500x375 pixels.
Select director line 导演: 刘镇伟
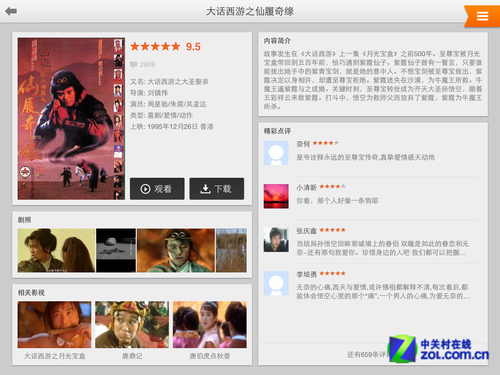tap(149, 92)
